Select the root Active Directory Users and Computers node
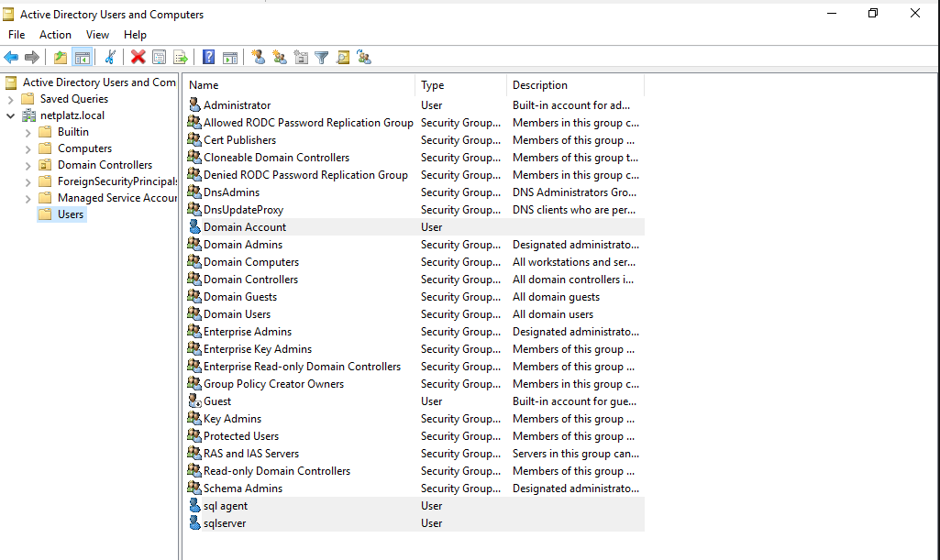 (x=99, y=82)
